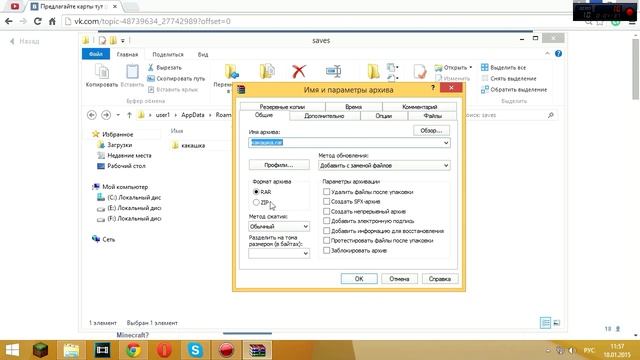Open the 'Файл' ribbon tab in Explorer
Image resolution: width=640 pixels, height=360 pixels.
tap(96, 54)
